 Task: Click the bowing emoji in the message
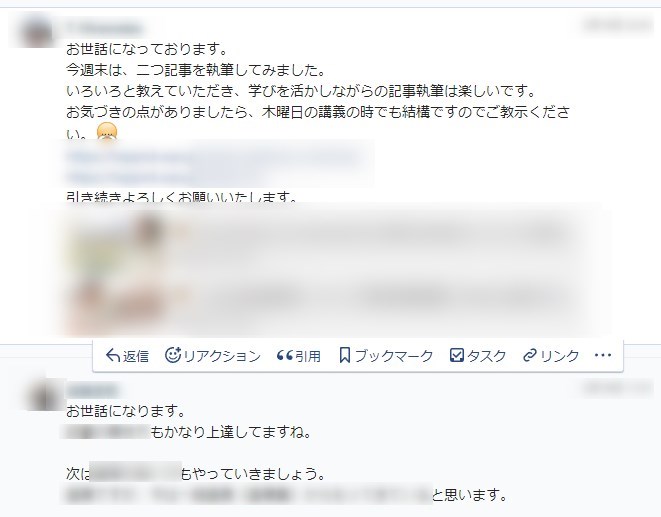[x=107, y=131]
